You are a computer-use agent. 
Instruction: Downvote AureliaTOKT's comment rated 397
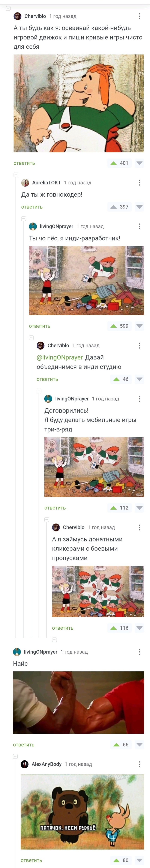(x=139, y=207)
